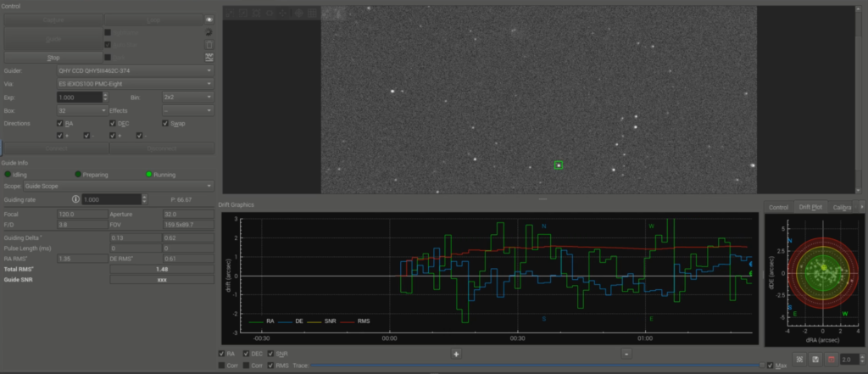Toggle the grid overlay icon in the image toolbar
This screenshot has width=868, height=374.
tap(312, 13)
